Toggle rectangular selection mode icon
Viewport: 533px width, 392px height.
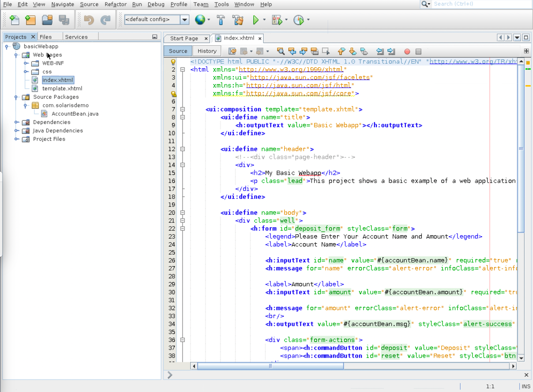click(326, 51)
